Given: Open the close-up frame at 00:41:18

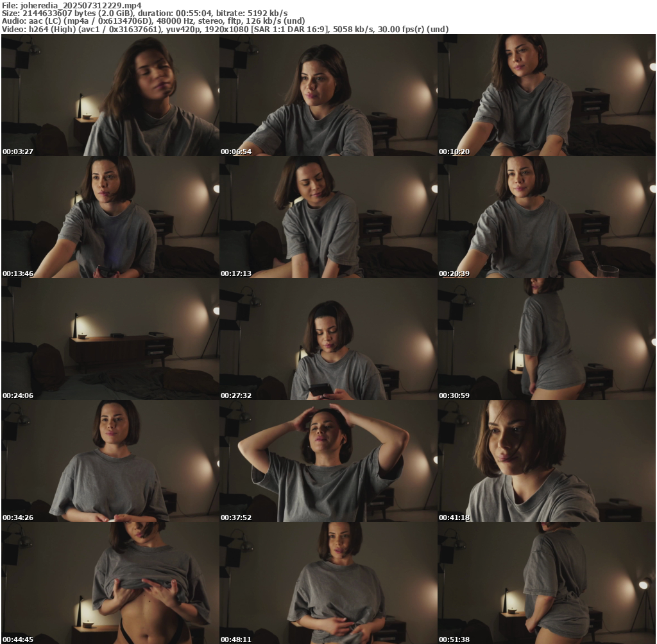Looking at the screenshot, I should [x=546, y=460].
